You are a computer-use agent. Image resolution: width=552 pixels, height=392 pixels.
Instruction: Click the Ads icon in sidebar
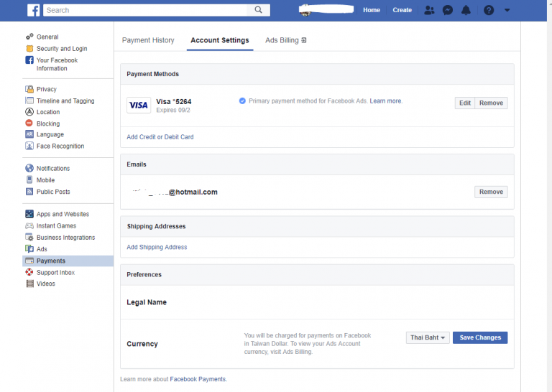click(x=29, y=249)
